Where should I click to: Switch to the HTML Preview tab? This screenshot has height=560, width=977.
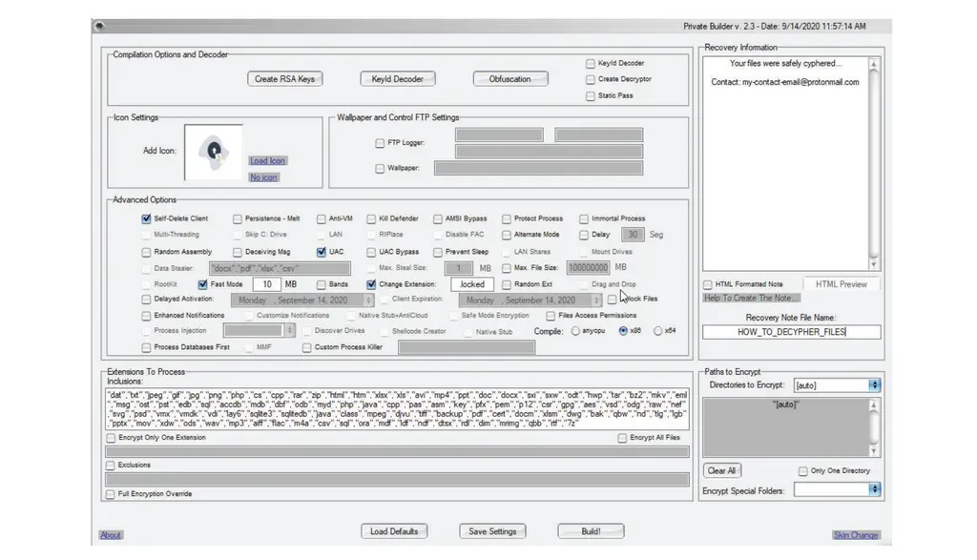pyautogui.click(x=841, y=284)
